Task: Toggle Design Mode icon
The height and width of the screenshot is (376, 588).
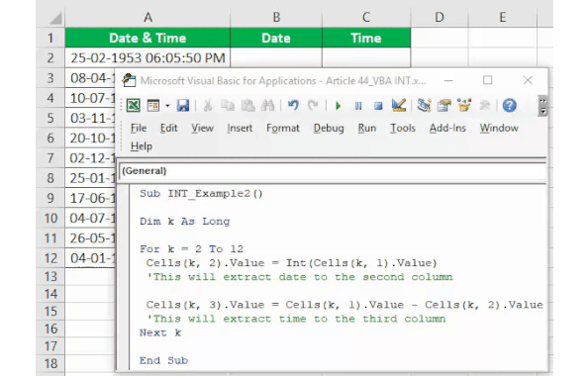Action: [x=398, y=105]
